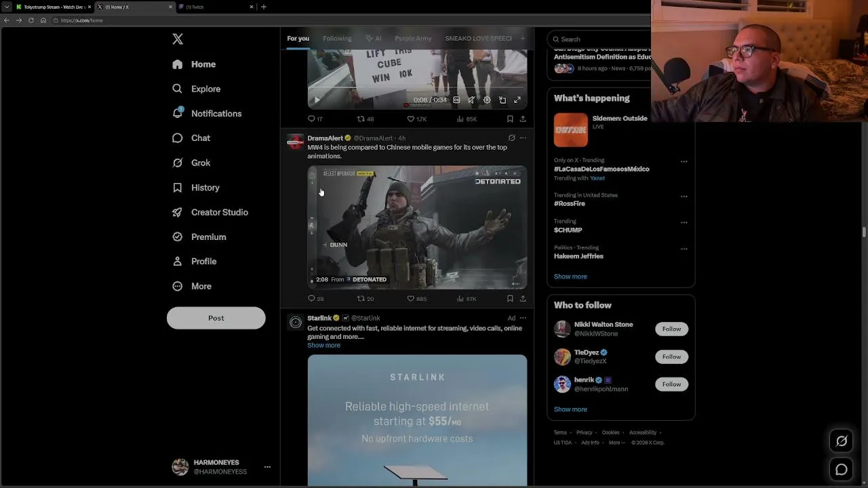Open the Sidemen: Outside live event
The height and width of the screenshot is (488, 868).
pos(601,130)
